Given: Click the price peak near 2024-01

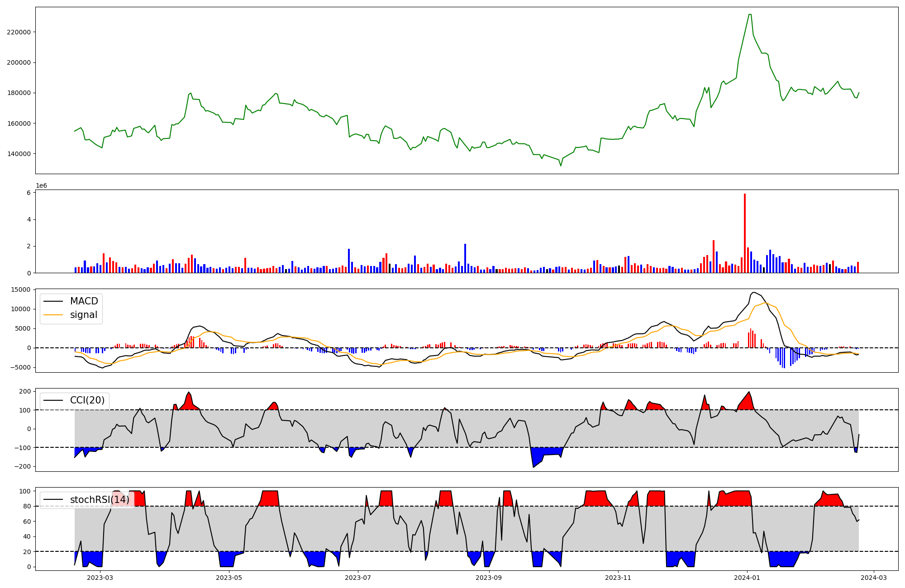Looking at the screenshot, I should tap(750, 15).
